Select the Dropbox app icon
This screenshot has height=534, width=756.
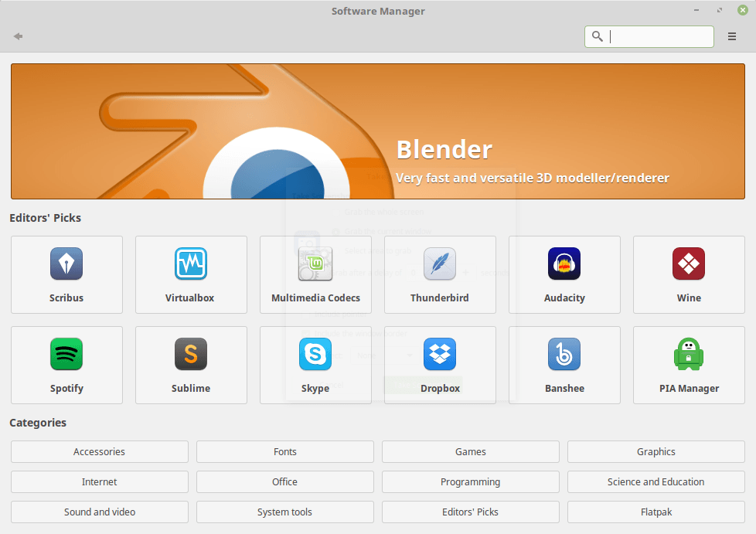[x=440, y=354]
